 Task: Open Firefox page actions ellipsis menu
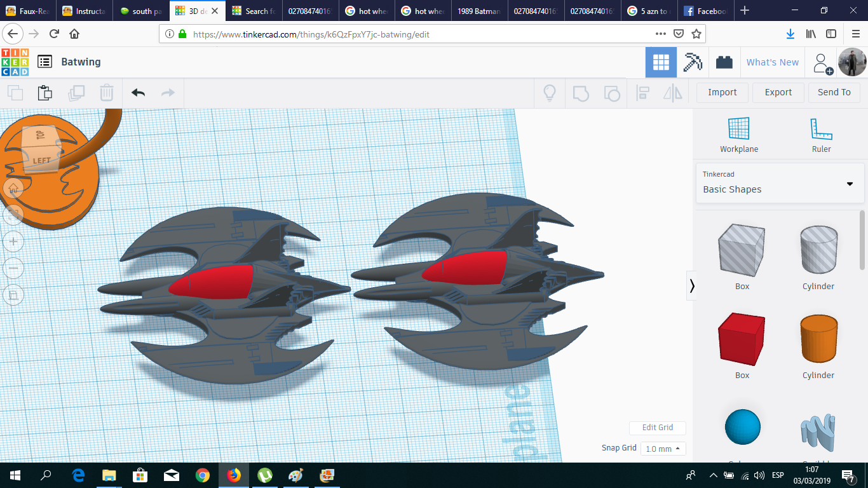(660, 34)
